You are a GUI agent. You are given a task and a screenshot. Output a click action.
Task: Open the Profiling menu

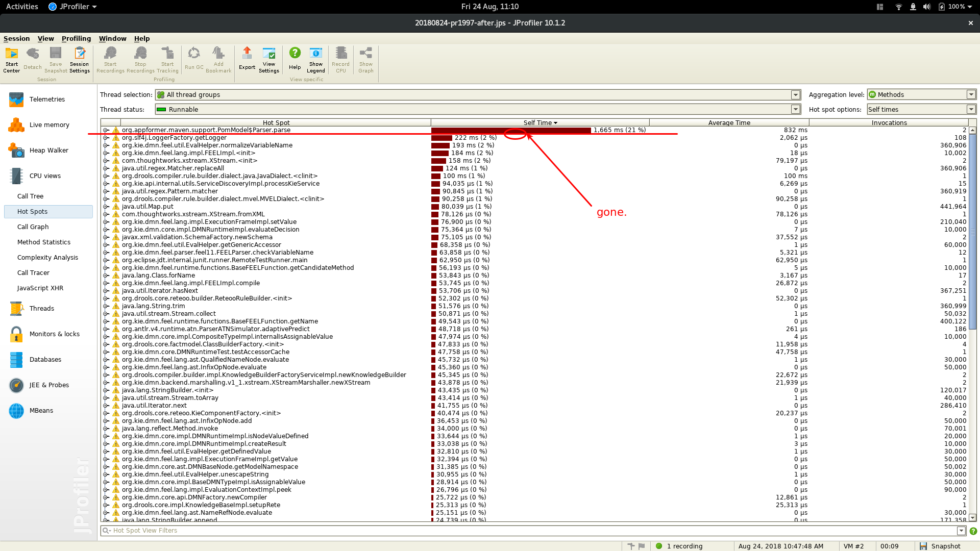[76, 39]
